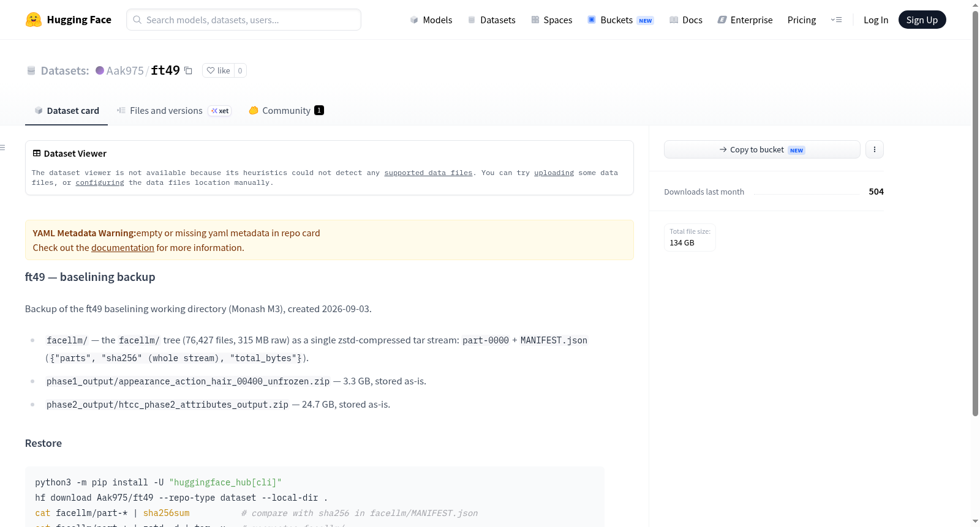Image resolution: width=980 pixels, height=527 pixels.
Task: Click the phase1_output/appearance_action_hair_00400_unfrozen.zip filename
Action: [x=188, y=381]
